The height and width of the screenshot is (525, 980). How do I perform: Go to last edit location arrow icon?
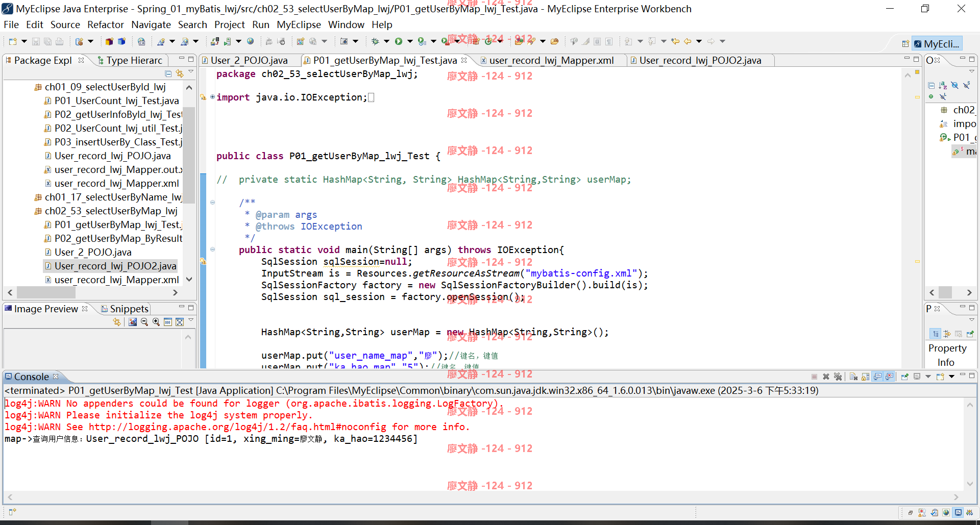point(675,41)
